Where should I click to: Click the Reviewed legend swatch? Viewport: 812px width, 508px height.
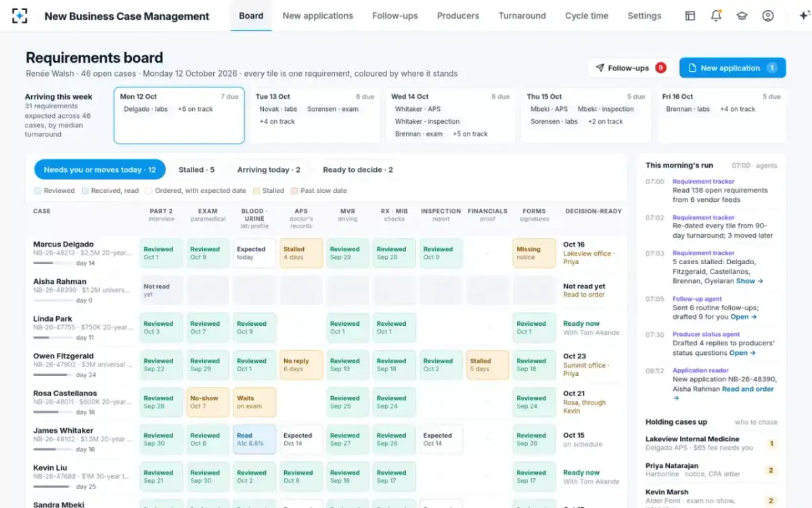[x=37, y=191]
